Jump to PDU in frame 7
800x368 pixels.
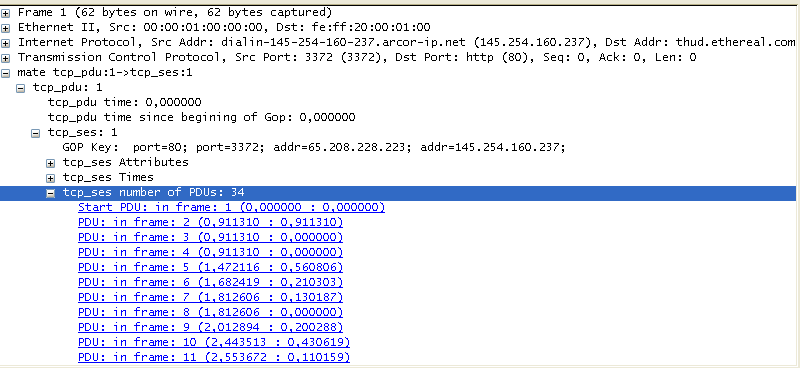pos(210,297)
